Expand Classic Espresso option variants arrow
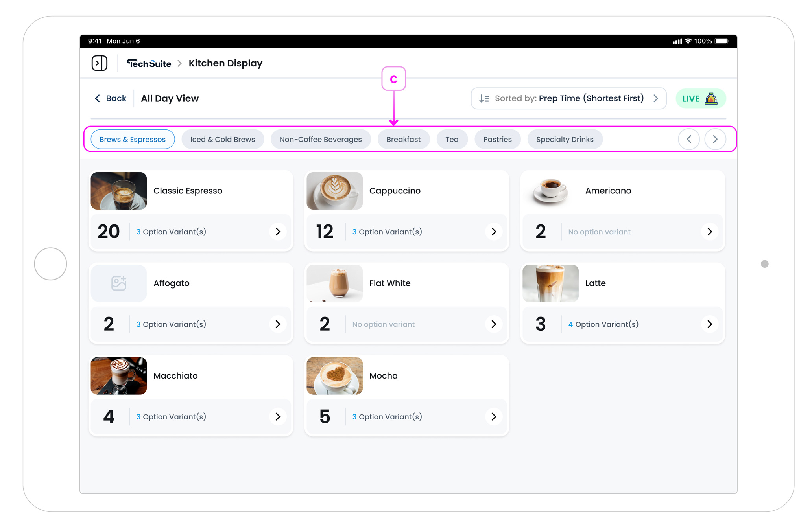Image resolution: width=812 pixels, height=528 pixels. click(278, 232)
